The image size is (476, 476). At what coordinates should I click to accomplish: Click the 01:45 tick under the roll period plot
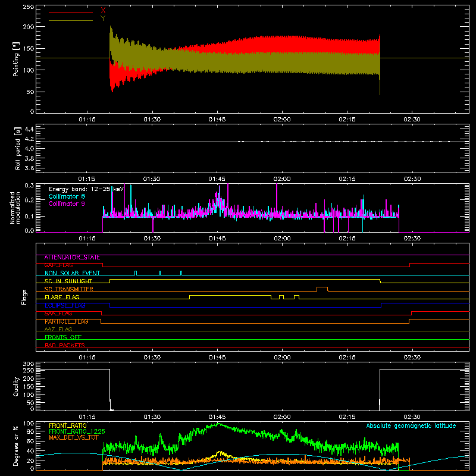coord(217,179)
